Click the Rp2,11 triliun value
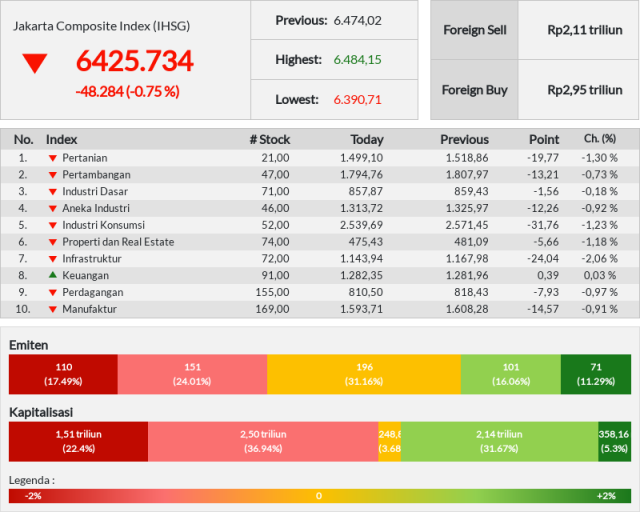The image size is (640, 528). tap(584, 30)
